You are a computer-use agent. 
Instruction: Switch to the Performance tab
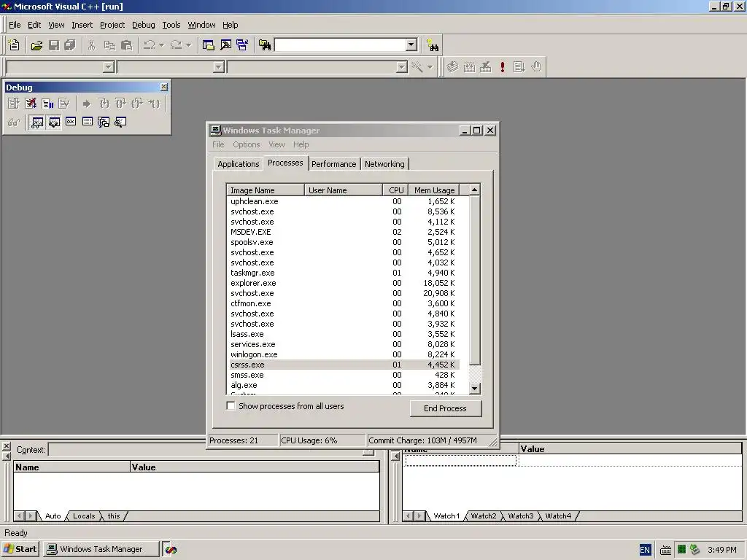coord(333,164)
